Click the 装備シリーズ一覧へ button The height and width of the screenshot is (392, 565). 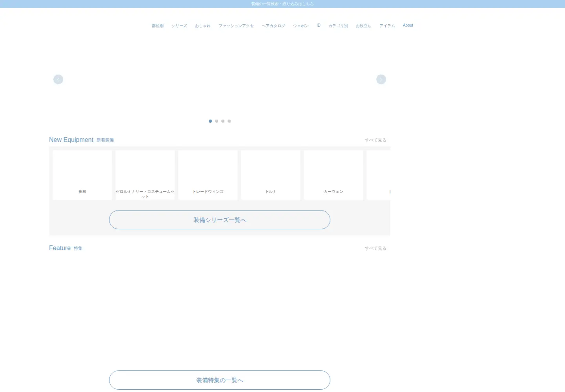[220, 220]
